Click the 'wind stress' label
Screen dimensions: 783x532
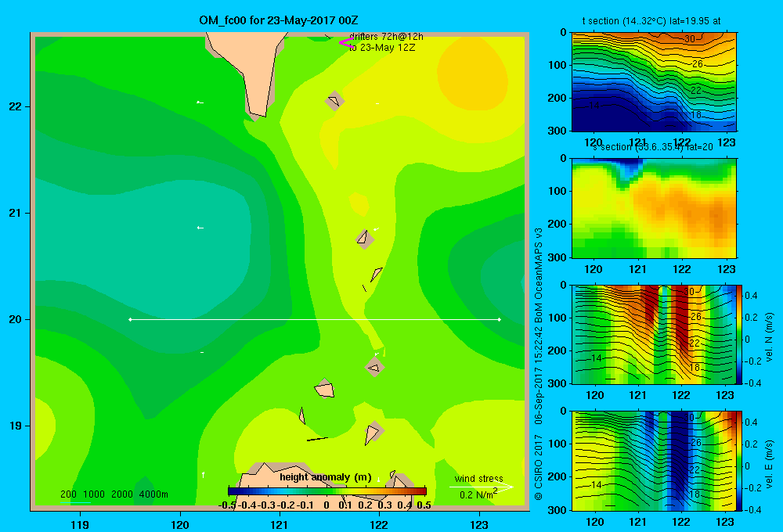tap(479, 479)
